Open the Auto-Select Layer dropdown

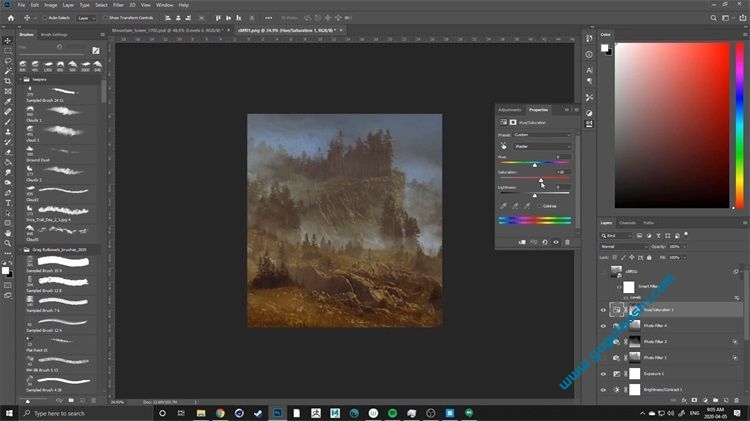click(87, 18)
